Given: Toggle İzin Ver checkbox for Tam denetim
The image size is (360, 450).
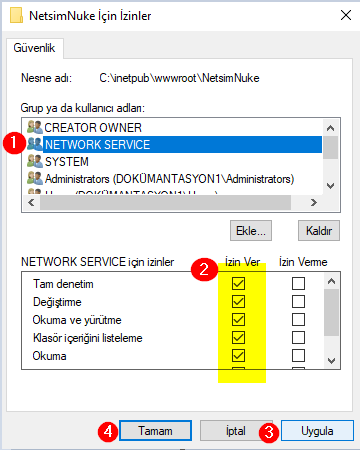Looking at the screenshot, I should pyautogui.click(x=238, y=284).
